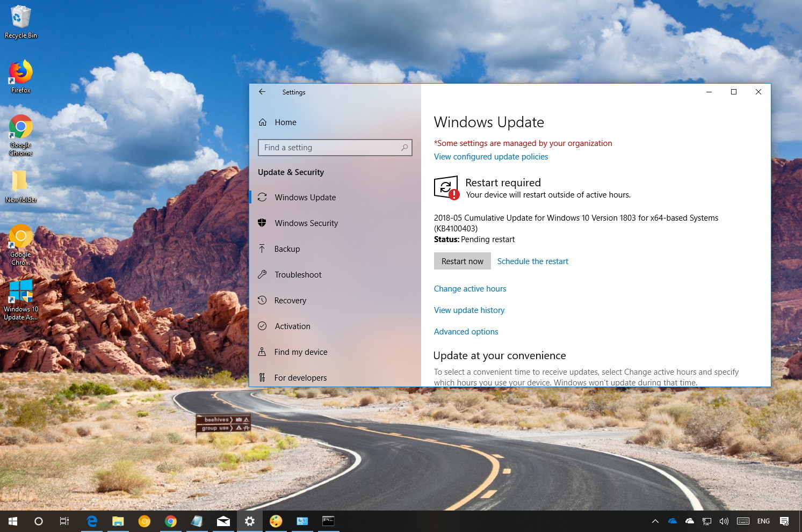Screen dimensions: 802x532
Task: Open Find my device settings
Action: (301, 352)
